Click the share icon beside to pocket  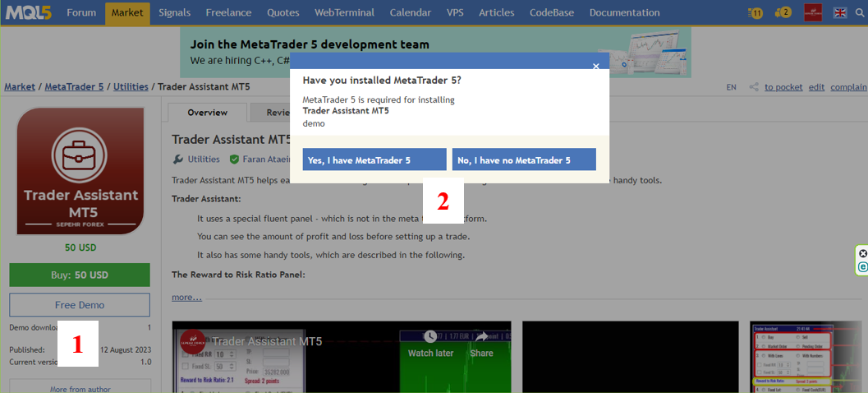754,87
